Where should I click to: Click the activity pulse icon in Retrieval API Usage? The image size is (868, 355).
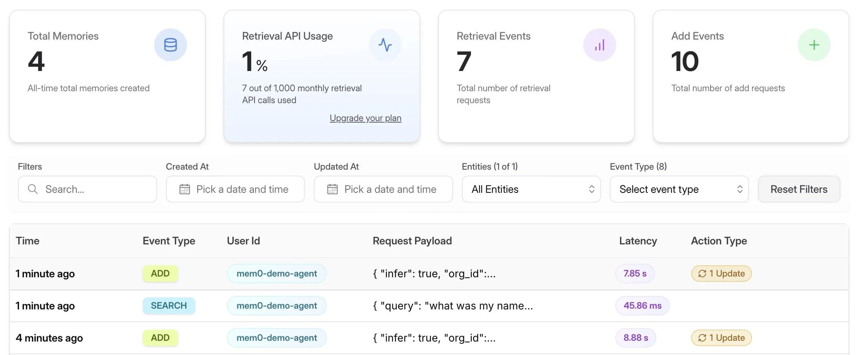point(385,45)
